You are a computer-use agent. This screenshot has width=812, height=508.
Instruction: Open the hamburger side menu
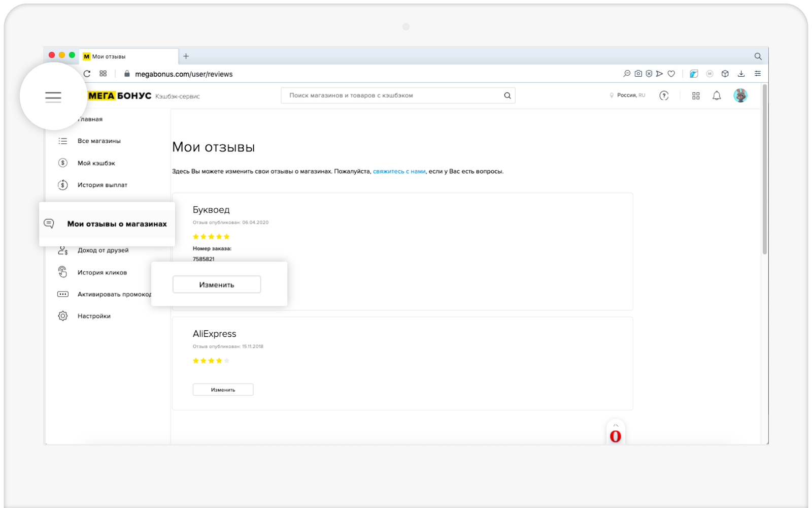pyautogui.click(x=53, y=97)
